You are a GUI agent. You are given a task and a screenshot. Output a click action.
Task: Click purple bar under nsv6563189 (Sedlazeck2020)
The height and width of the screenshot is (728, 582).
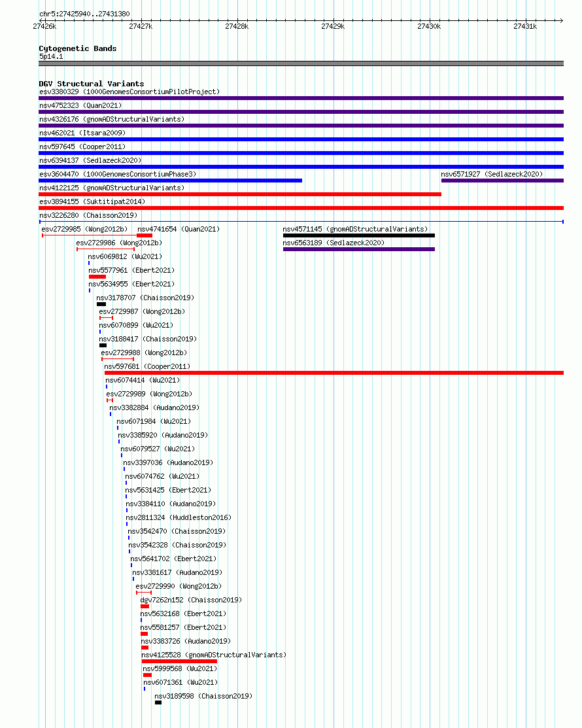coord(359,249)
